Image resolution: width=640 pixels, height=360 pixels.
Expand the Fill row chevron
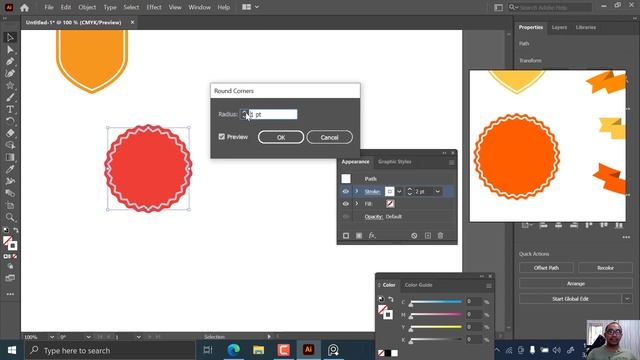click(357, 204)
